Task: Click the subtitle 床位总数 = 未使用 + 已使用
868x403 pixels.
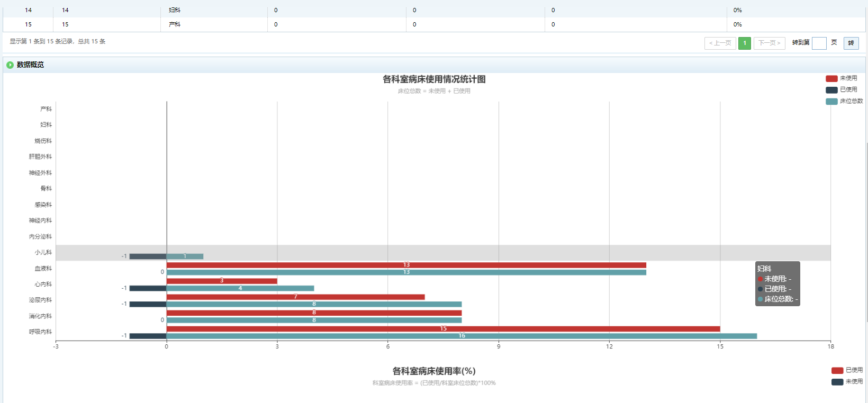Action: point(434,91)
